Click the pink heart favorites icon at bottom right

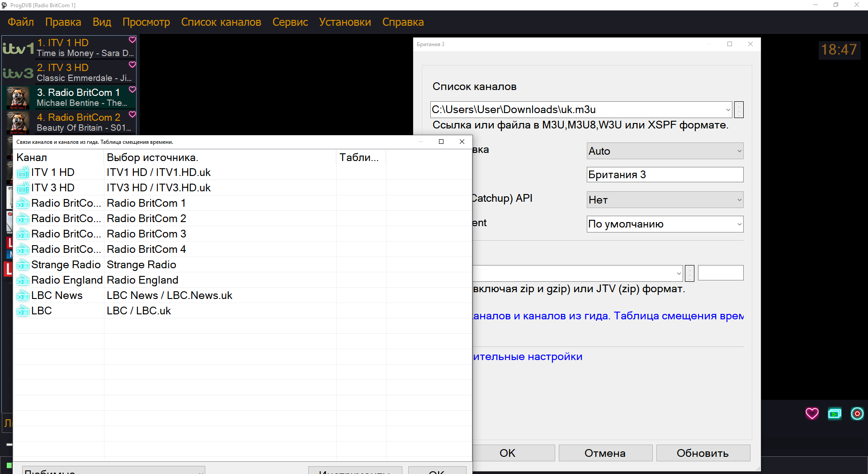[x=812, y=413]
